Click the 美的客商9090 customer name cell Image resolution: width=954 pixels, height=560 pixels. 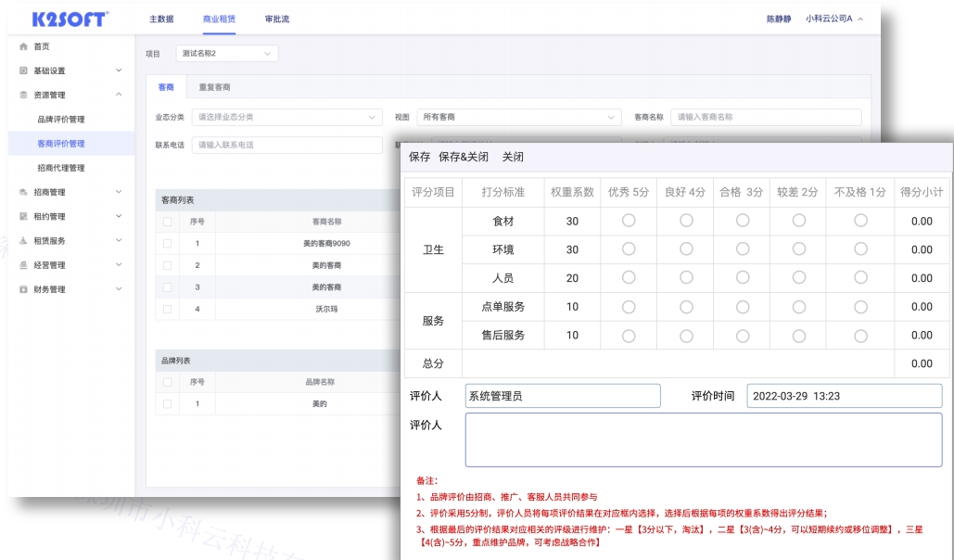[326, 244]
